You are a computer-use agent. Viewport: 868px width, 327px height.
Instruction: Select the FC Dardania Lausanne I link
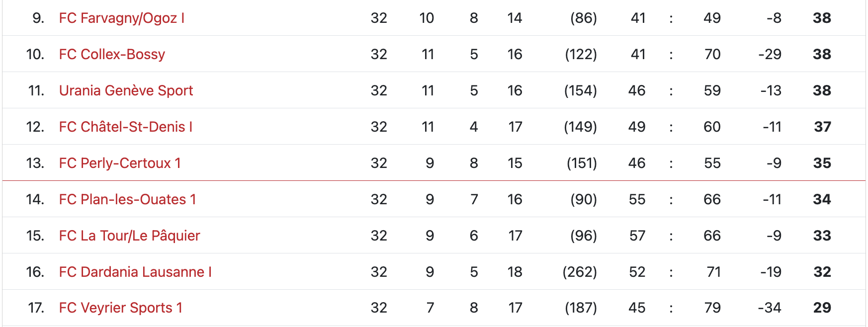point(135,272)
